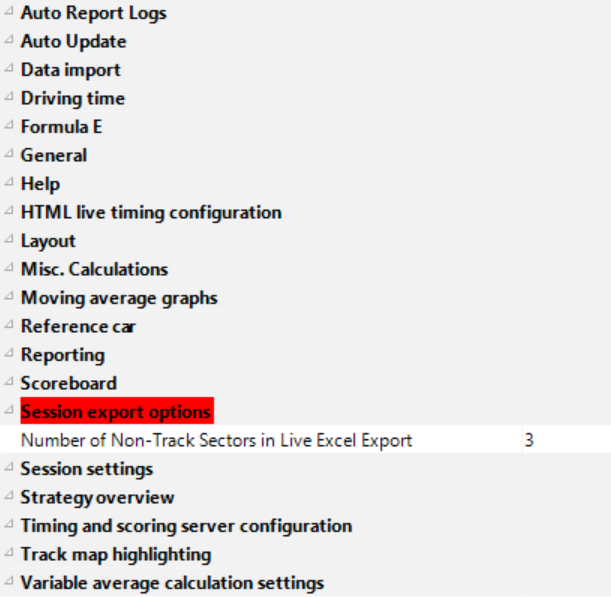Expand the Session settings category

(x=9, y=469)
